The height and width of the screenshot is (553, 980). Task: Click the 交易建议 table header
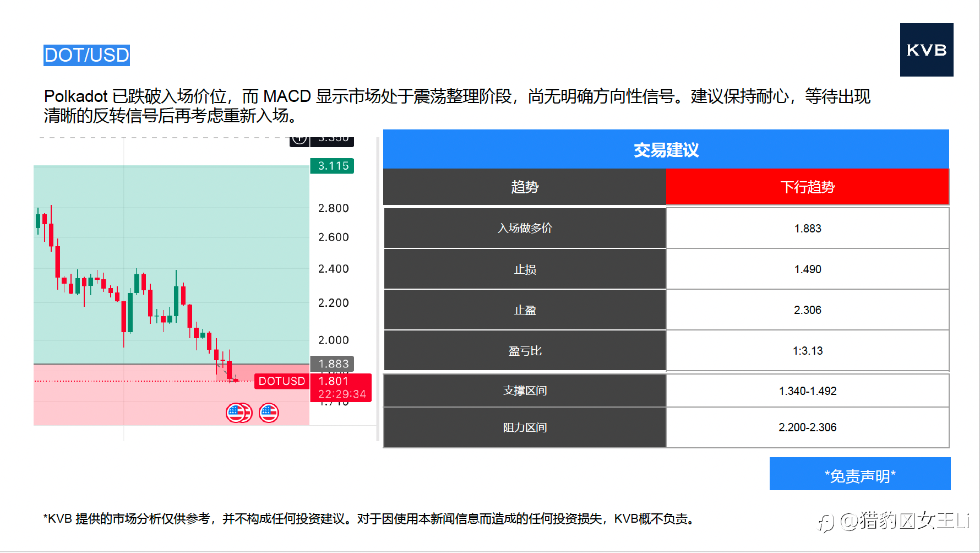pyautogui.click(x=666, y=149)
